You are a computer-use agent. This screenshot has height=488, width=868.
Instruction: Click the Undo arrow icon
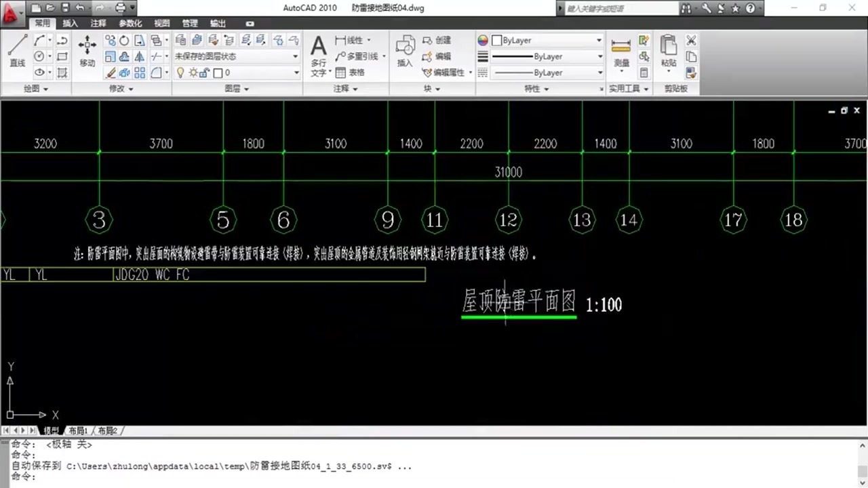(80, 8)
